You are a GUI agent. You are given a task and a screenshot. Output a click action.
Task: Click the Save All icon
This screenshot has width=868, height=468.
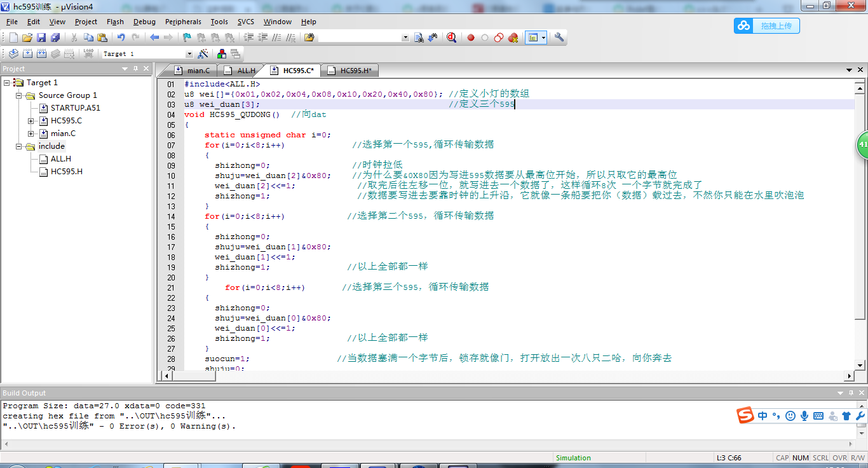[x=55, y=38]
